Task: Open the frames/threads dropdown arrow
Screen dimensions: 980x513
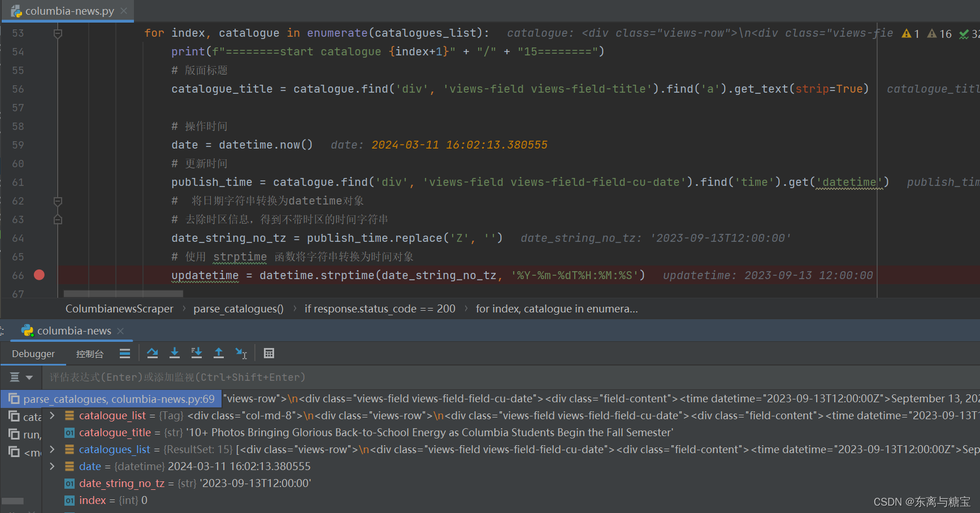Action: (29, 377)
